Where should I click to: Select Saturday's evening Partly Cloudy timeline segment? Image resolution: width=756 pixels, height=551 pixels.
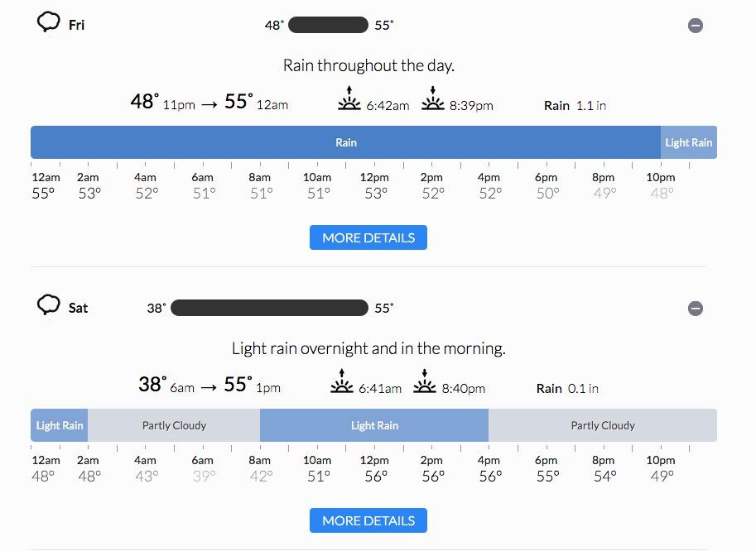click(x=602, y=425)
